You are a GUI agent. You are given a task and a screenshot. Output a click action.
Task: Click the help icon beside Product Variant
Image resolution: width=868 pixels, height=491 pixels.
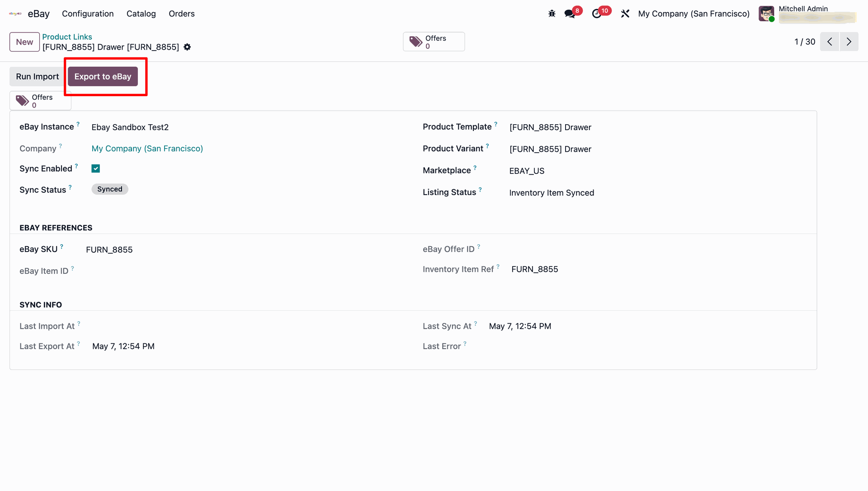point(487,145)
